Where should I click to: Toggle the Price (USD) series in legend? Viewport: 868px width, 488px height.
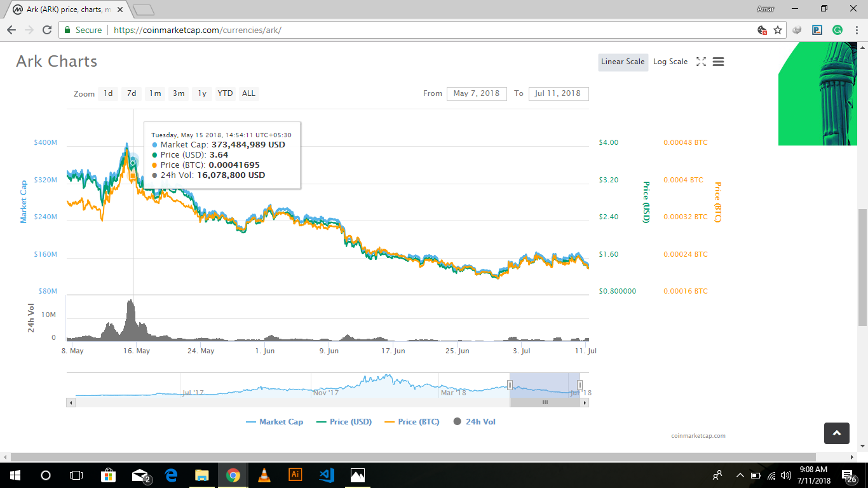click(x=343, y=421)
